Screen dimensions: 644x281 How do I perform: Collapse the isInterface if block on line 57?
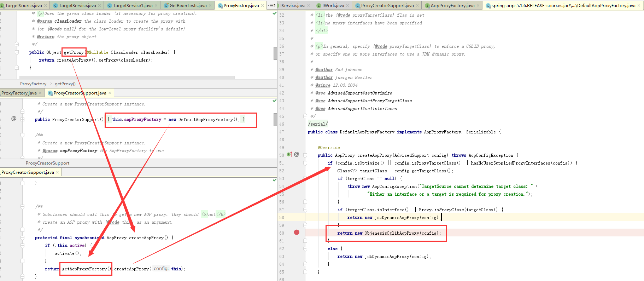point(305,210)
